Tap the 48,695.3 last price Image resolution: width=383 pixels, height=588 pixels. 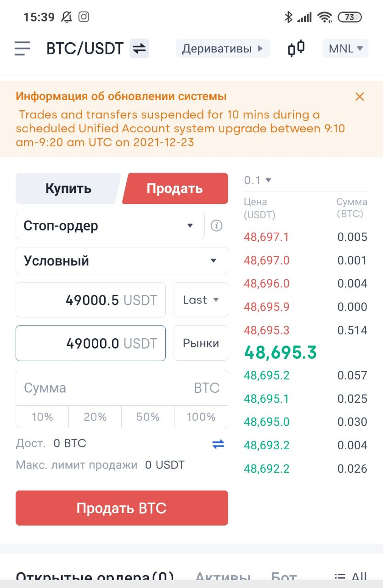(280, 353)
